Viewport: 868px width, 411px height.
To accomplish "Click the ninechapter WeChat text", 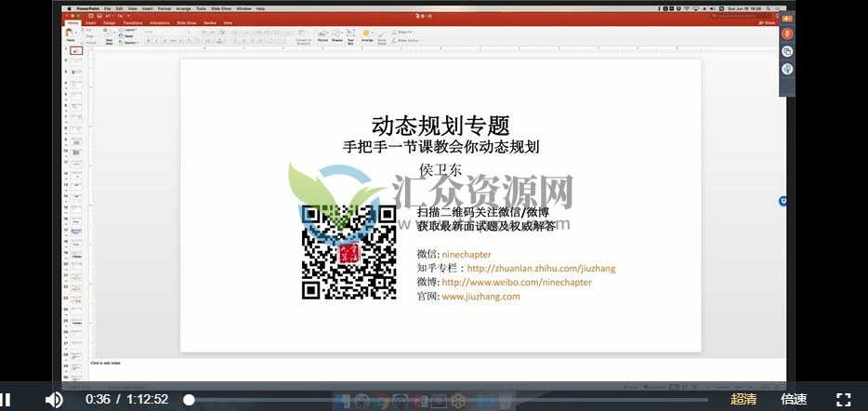I will coord(467,254).
